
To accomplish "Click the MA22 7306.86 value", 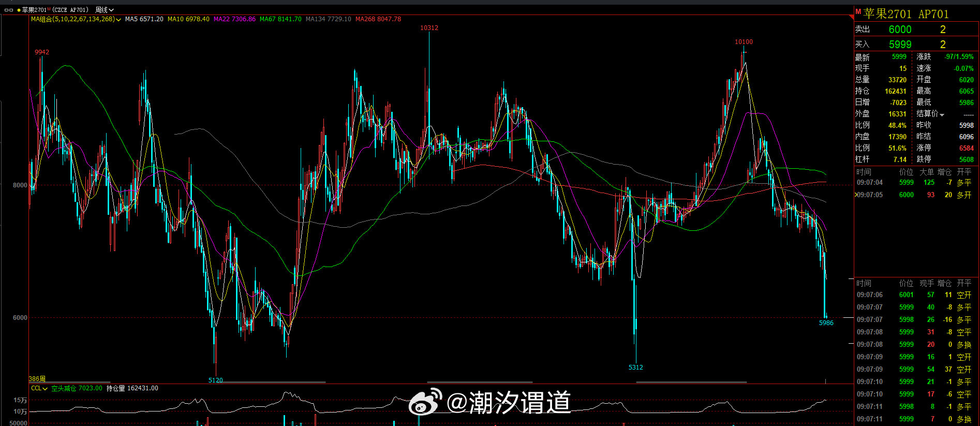I will (234, 19).
